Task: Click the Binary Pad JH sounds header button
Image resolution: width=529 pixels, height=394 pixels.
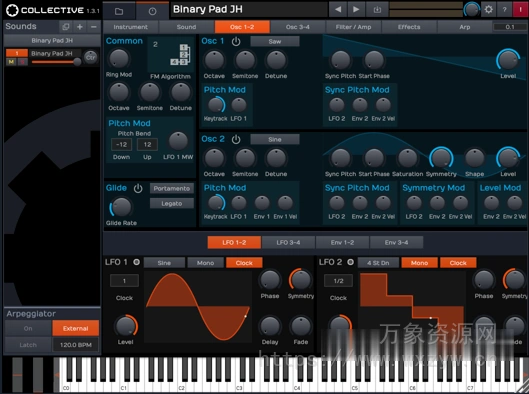Action: pos(52,40)
